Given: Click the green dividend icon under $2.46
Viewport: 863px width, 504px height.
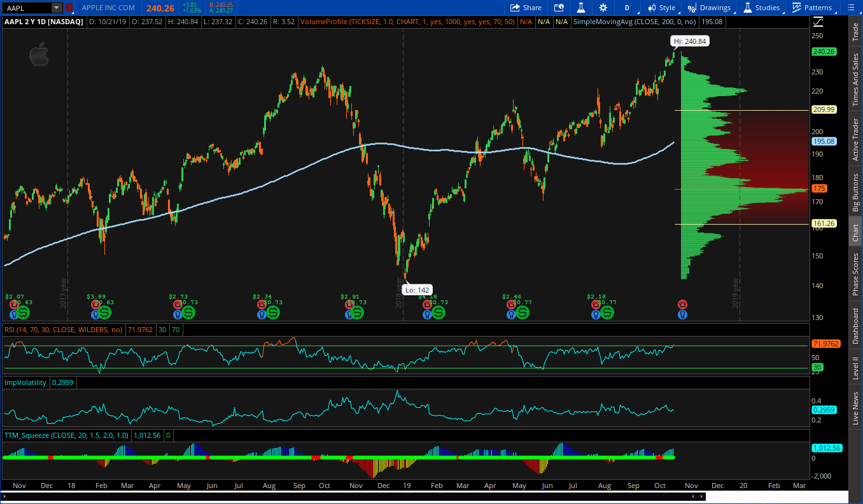Looking at the screenshot, I should pos(522,312).
